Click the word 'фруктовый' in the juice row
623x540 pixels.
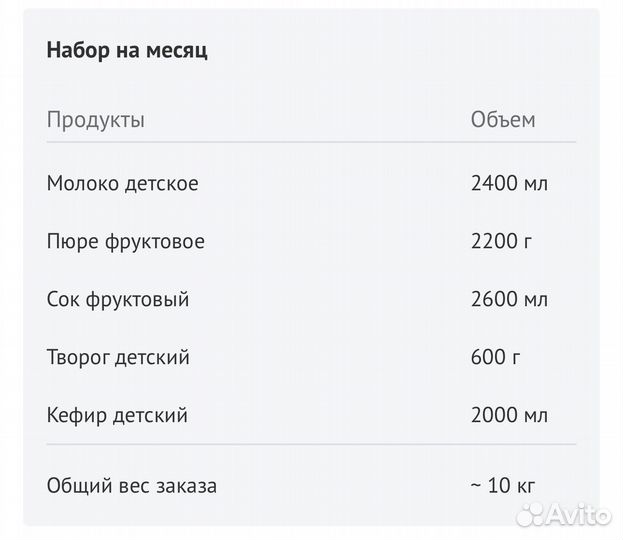pyautogui.click(x=137, y=300)
